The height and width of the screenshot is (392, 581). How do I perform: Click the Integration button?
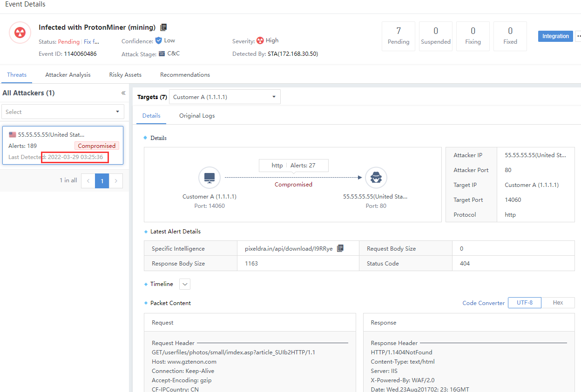555,36
